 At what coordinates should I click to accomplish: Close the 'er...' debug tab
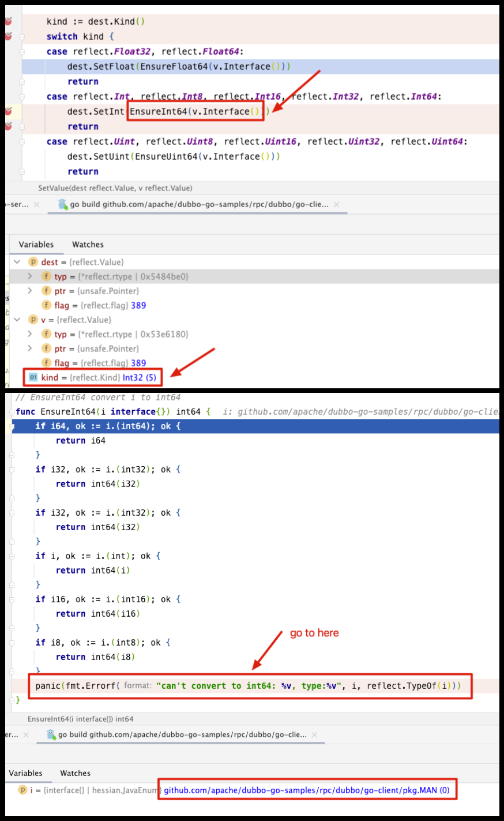[x=26, y=734]
